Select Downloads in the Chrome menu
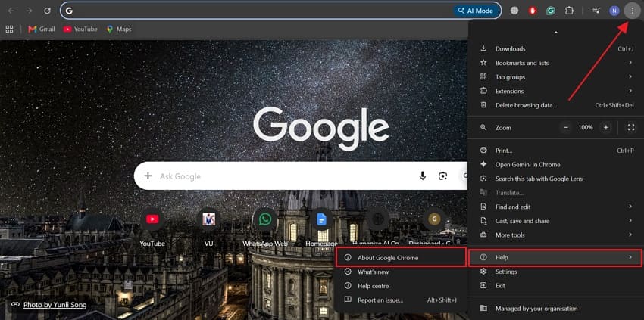The height and width of the screenshot is (320, 644). click(557, 49)
